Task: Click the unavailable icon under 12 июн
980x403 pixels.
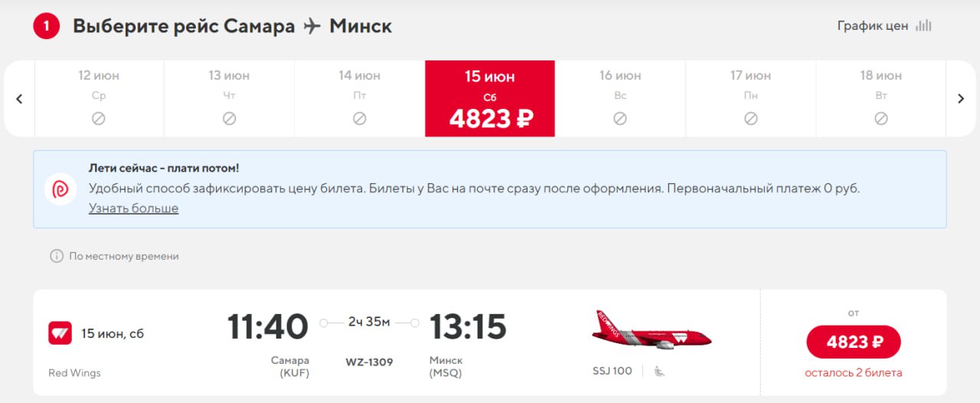Action: pos(99,119)
